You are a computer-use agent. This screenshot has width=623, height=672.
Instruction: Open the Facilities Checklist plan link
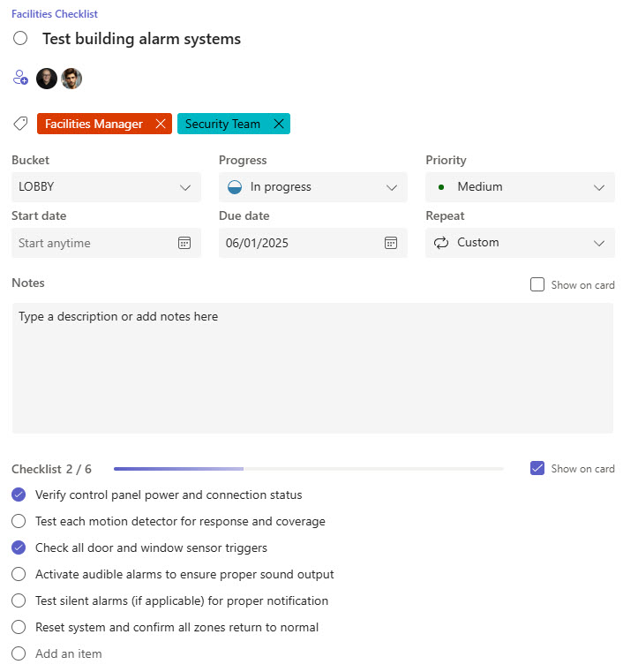pos(55,14)
